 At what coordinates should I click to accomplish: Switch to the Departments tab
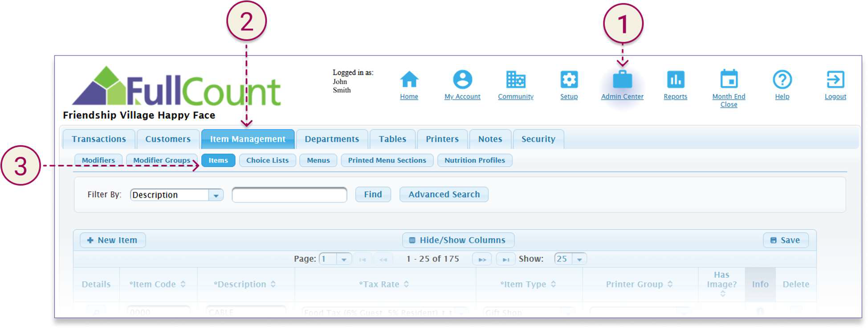point(332,139)
